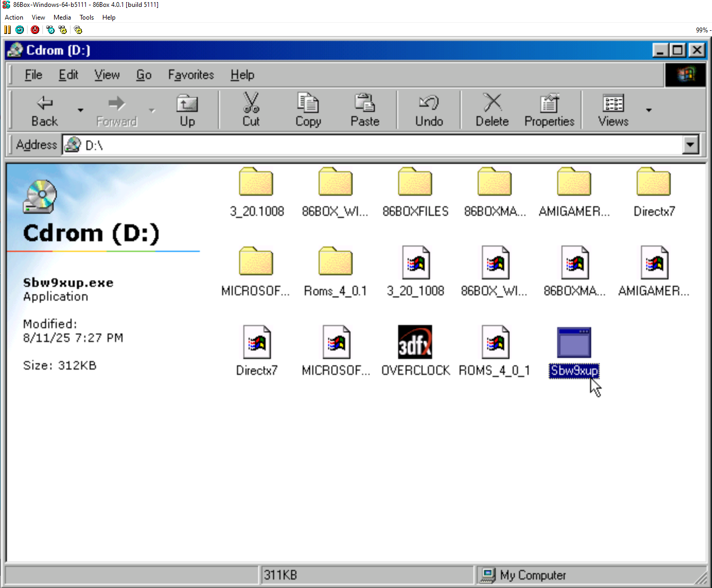Click My Computer in the status bar
The image size is (712, 588).
[x=533, y=575]
